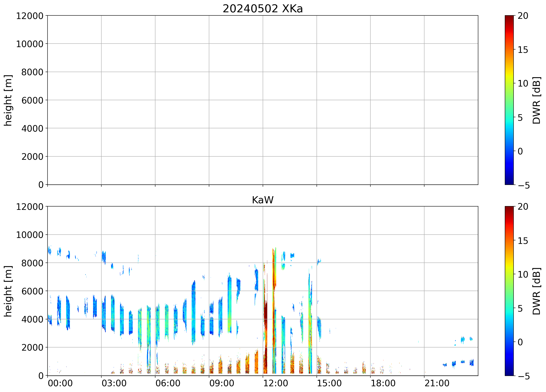The width and height of the screenshot is (546, 392).
Task: Click the 20 tick label on the top colorbar
Action: pos(523,16)
